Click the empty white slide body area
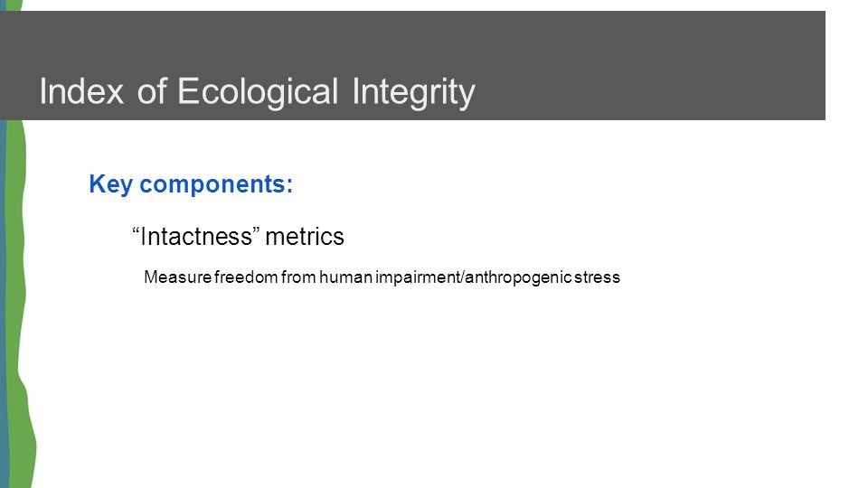 [x=443, y=388]
